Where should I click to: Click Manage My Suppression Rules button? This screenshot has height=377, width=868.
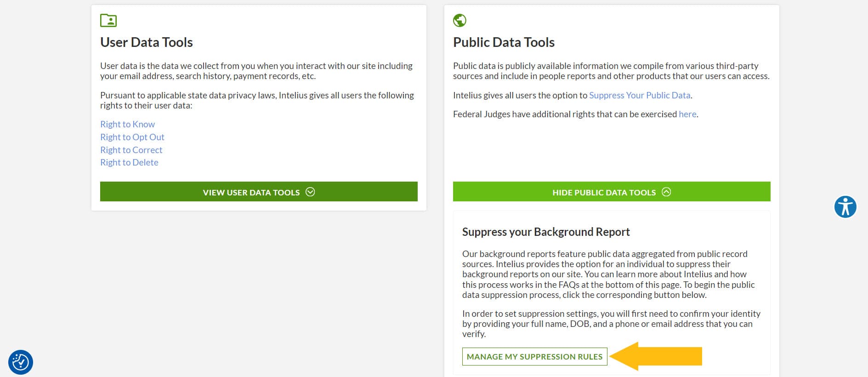pos(534,357)
